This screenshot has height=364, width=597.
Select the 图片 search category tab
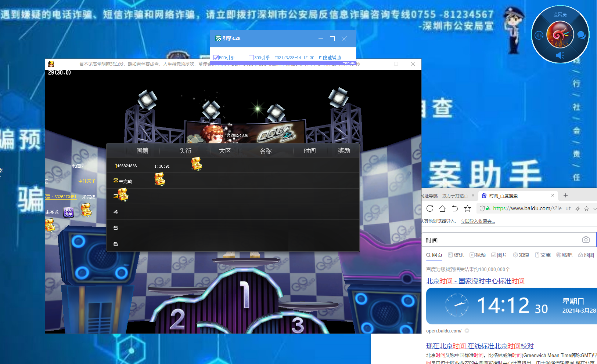pyautogui.click(x=499, y=255)
